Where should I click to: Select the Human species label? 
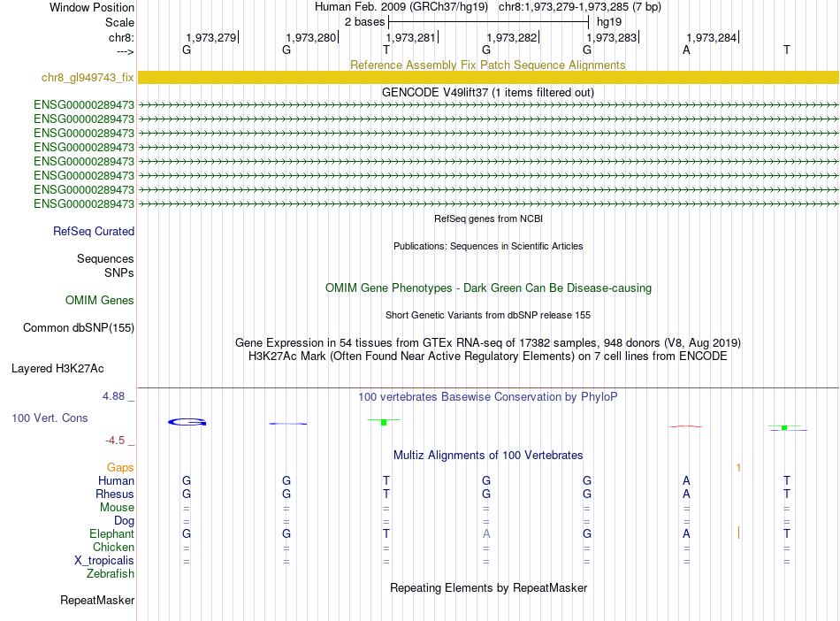pyautogui.click(x=116, y=480)
